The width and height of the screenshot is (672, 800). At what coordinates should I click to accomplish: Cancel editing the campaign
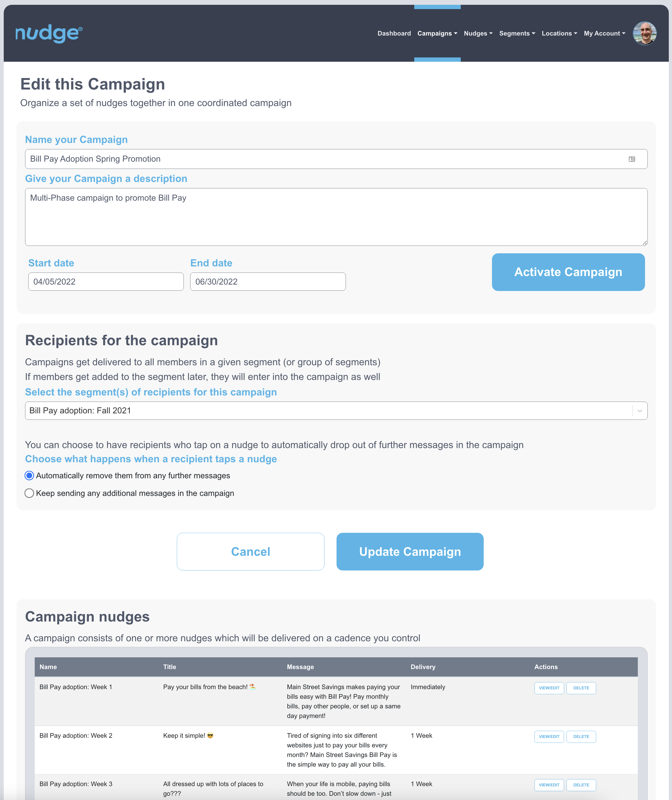[250, 552]
